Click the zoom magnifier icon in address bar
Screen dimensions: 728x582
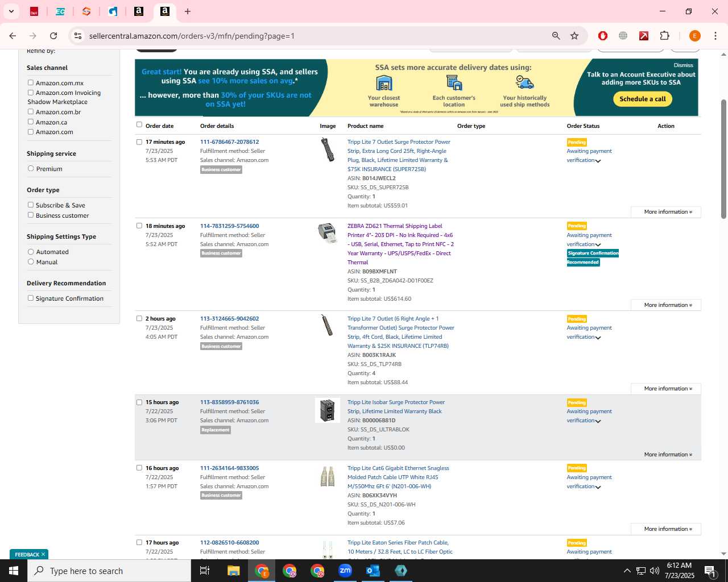coord(556,36)
